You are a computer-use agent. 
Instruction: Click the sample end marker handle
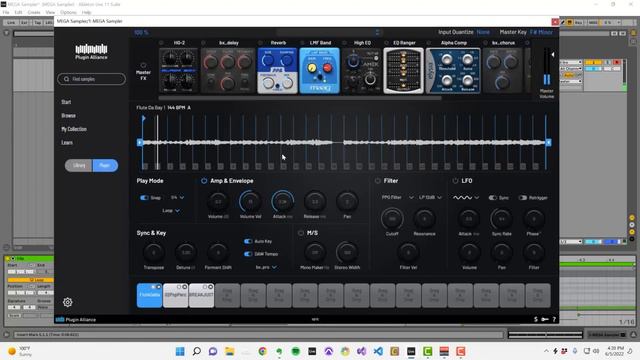point(548,142)
